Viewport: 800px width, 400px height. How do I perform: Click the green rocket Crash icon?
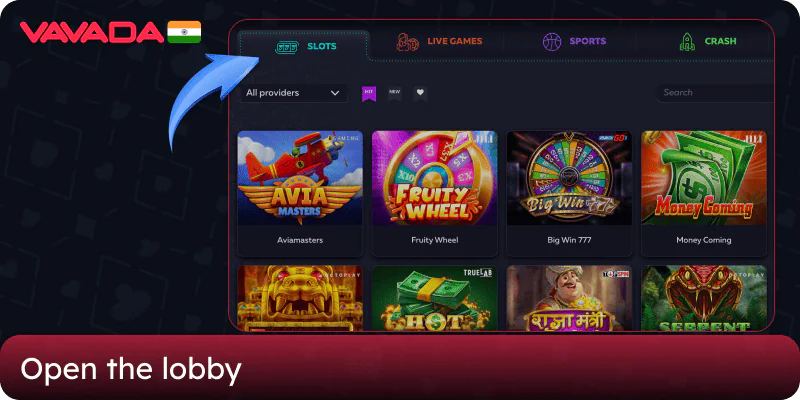pos(687,42)
